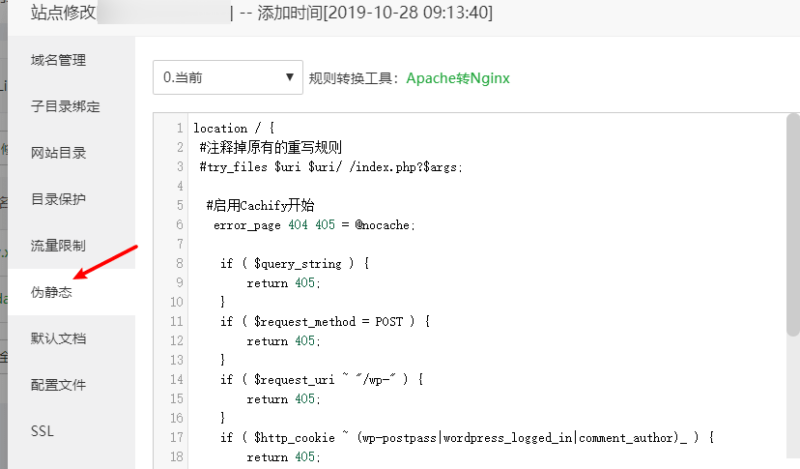
Task: Click the '$http_cookie' condition line
Action: [x=467, y=438]
